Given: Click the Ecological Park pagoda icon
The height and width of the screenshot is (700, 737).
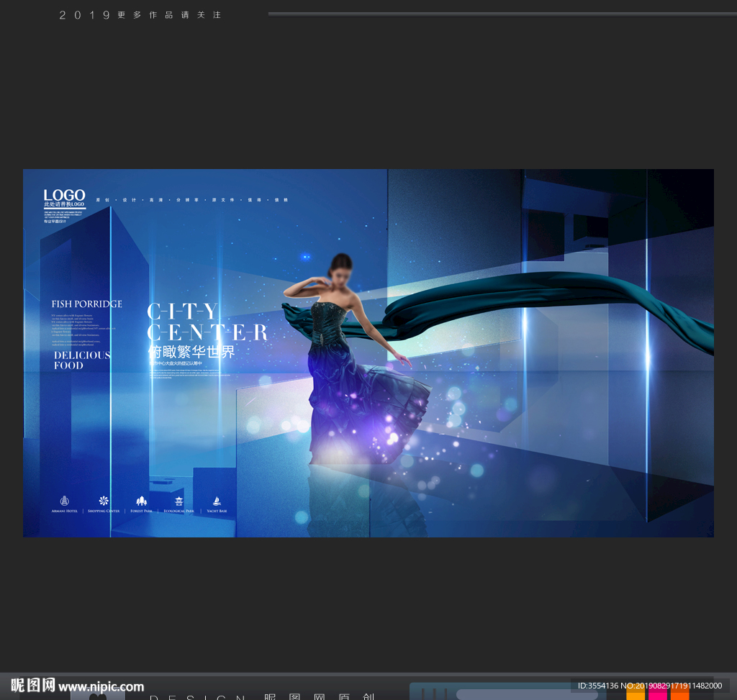Looking at the screenshot, I should coord(178,500).
